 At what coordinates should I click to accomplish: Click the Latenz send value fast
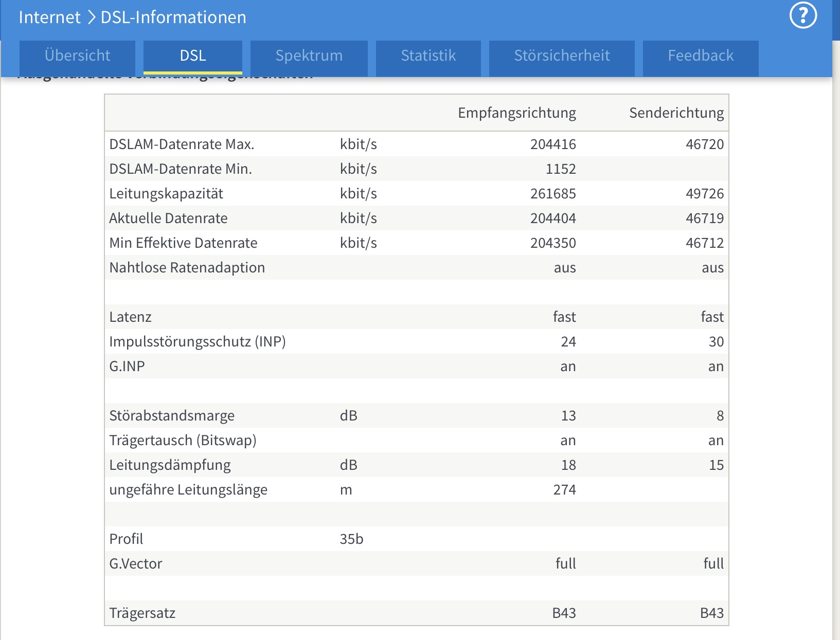[712, 317]
